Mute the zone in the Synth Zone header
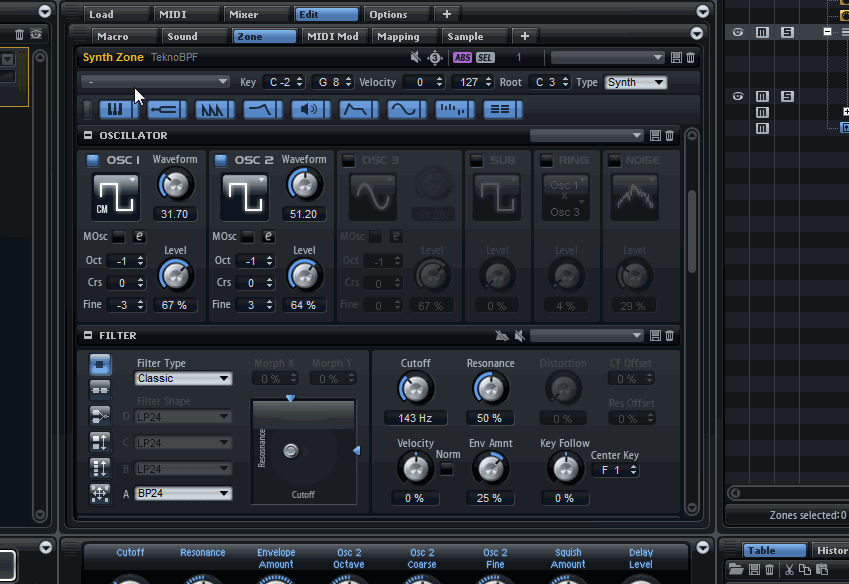The image size is (849, 584). click(x=415, y=57)
